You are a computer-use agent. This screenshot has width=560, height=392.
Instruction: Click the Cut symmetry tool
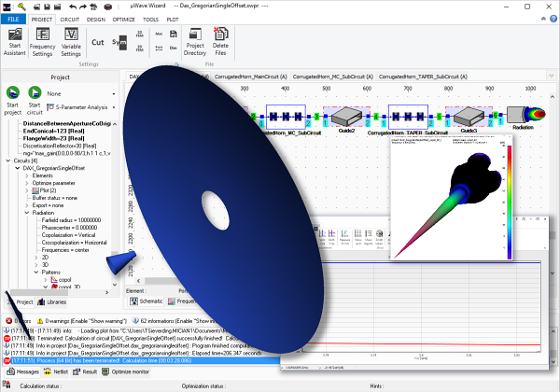[98, 42]
